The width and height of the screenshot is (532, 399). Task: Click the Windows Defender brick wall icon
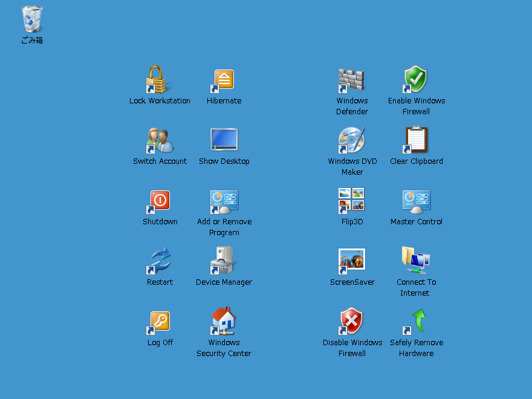coord(351,80)
